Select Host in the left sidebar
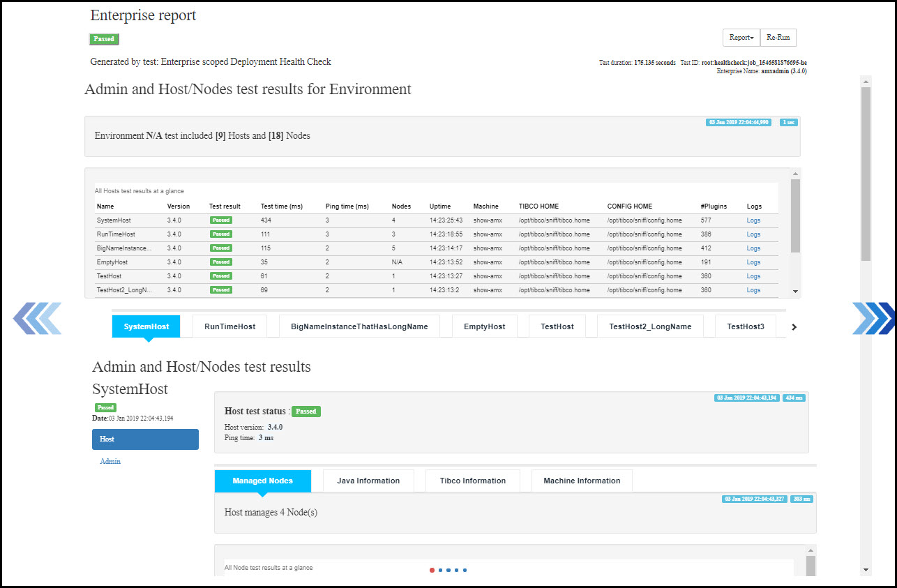The width and height of the screenshot is (897, 588). (x=145, y=439)
